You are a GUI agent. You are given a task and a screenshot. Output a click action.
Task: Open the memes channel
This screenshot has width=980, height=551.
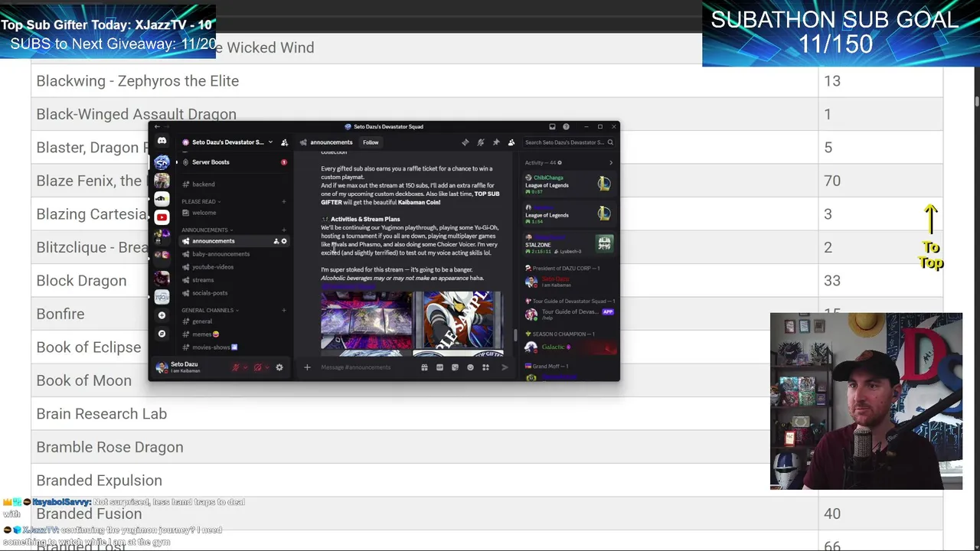click(233, 334)
